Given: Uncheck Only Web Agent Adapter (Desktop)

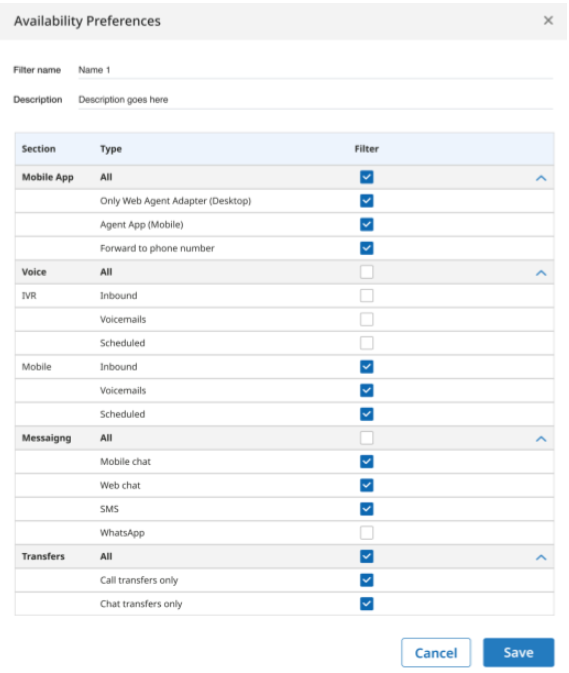Looking at the screenshot, I should (x=366, y=200).
